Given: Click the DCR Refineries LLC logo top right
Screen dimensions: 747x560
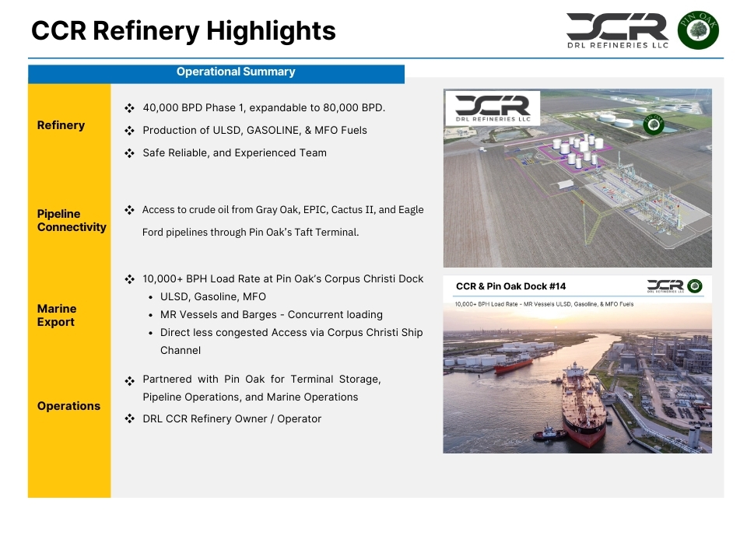Looking at the screenshot, I should 617,30.
